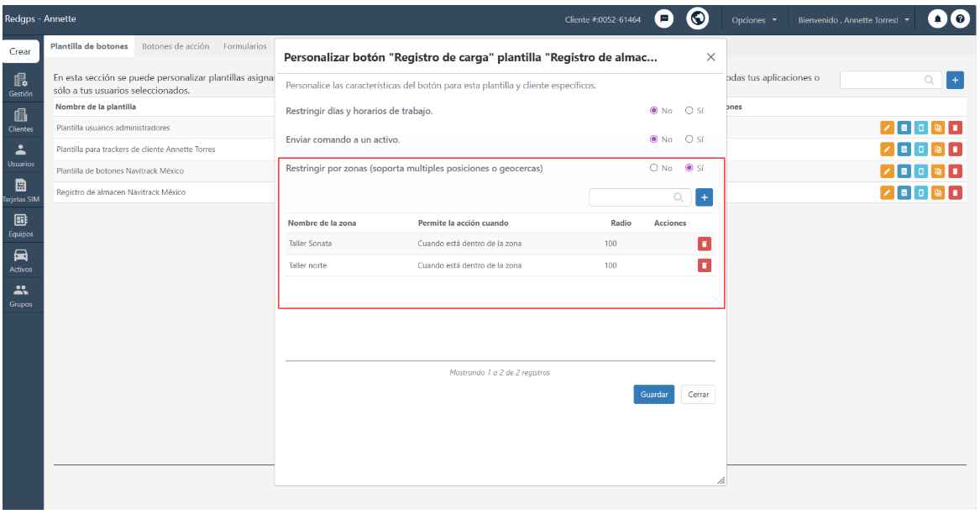The height and width of the screenshot is (514, 980).
Task: Click the light blue mobile icon for Annette Torres trackers template
Action: (x=921, y=149)
